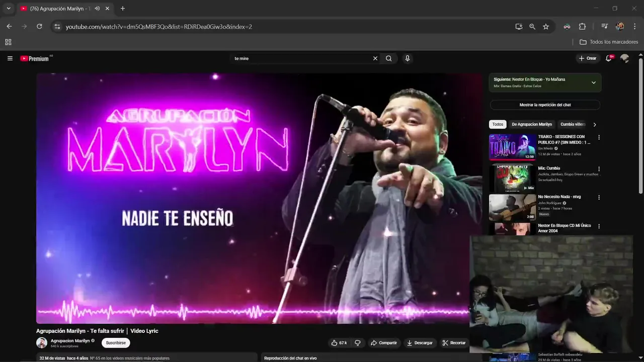Open Agrupacion Marilyn channel avatar
This screenshot has width=644, height=362.
(42, 343)
